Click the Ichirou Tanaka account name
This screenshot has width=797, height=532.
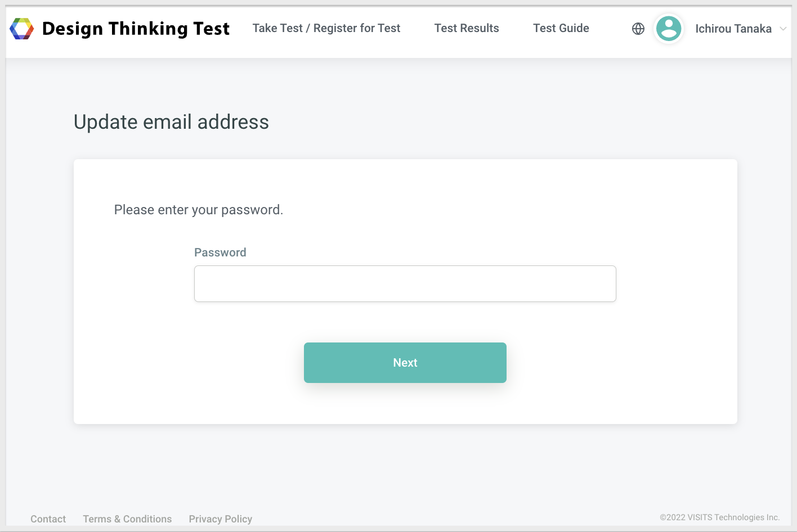[733, 29]
